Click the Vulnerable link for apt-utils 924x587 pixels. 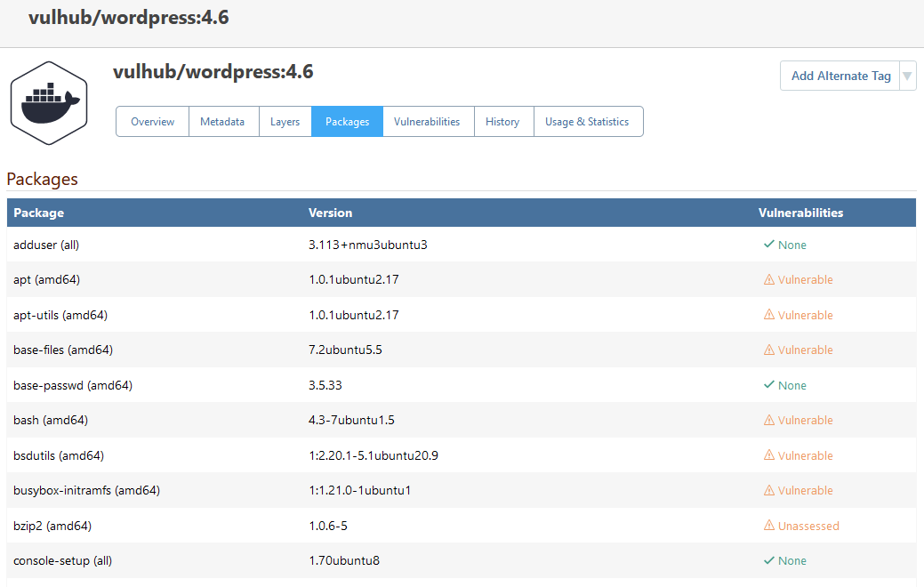(x=805, y=315)
